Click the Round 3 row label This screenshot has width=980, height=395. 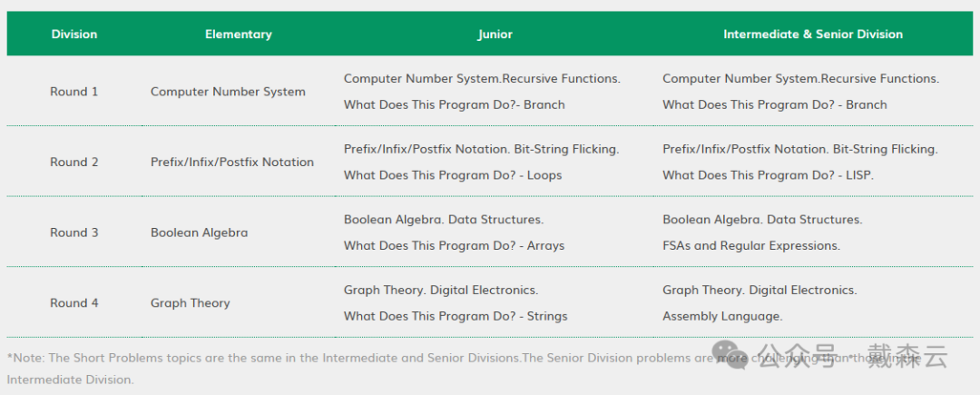pos(74,232)
